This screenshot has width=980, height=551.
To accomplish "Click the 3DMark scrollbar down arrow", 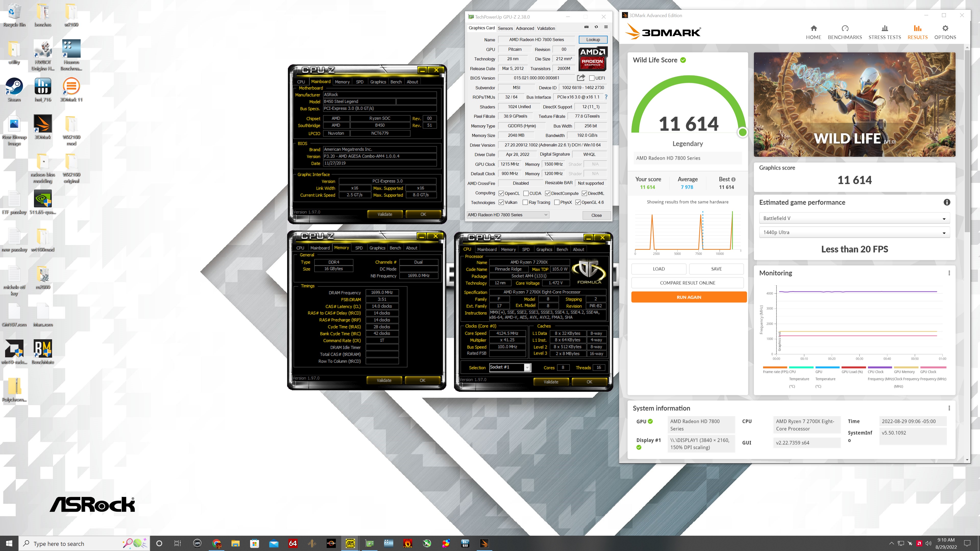I will coord(967,460).
